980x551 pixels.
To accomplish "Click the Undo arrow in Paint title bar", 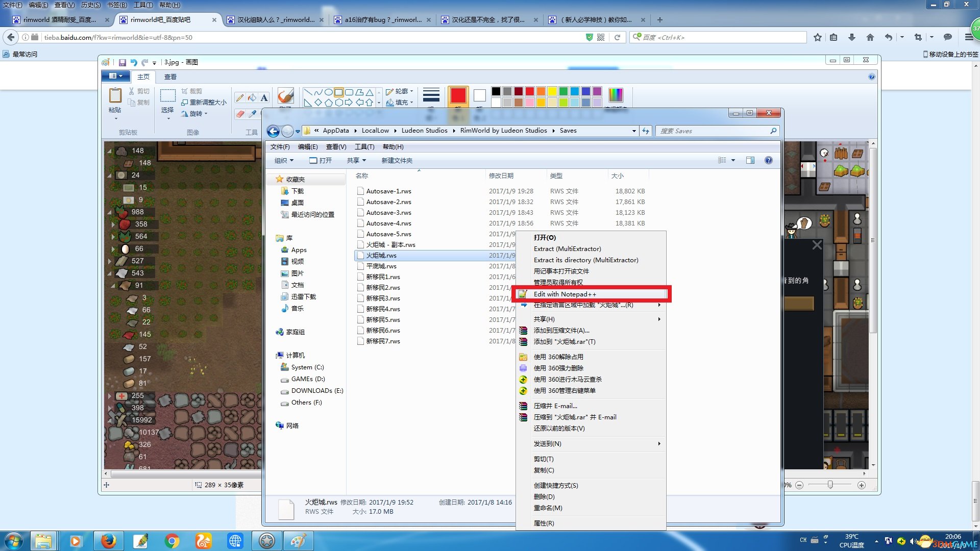I will tap(134, 62).
